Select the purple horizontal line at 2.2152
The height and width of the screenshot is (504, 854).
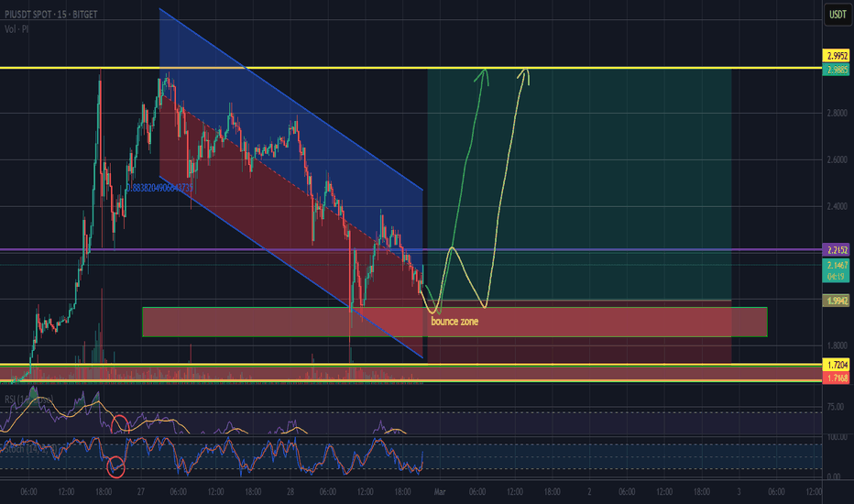tap(411, 250)
